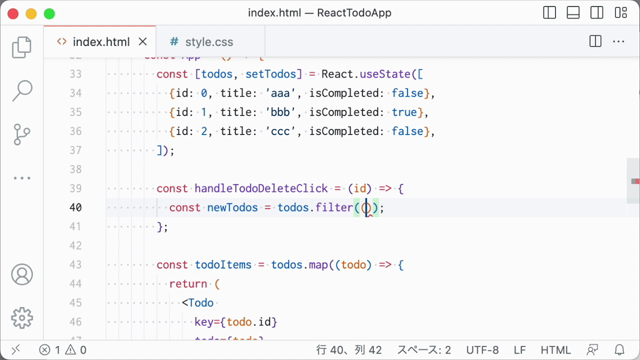The image size is (640, 360).
Task: Click key={todo.id} on line 46
Action: (236, 322)
